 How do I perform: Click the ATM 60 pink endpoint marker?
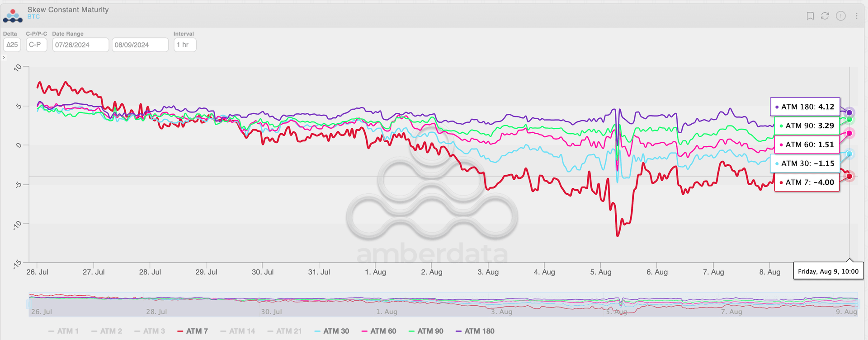(849, 133)
